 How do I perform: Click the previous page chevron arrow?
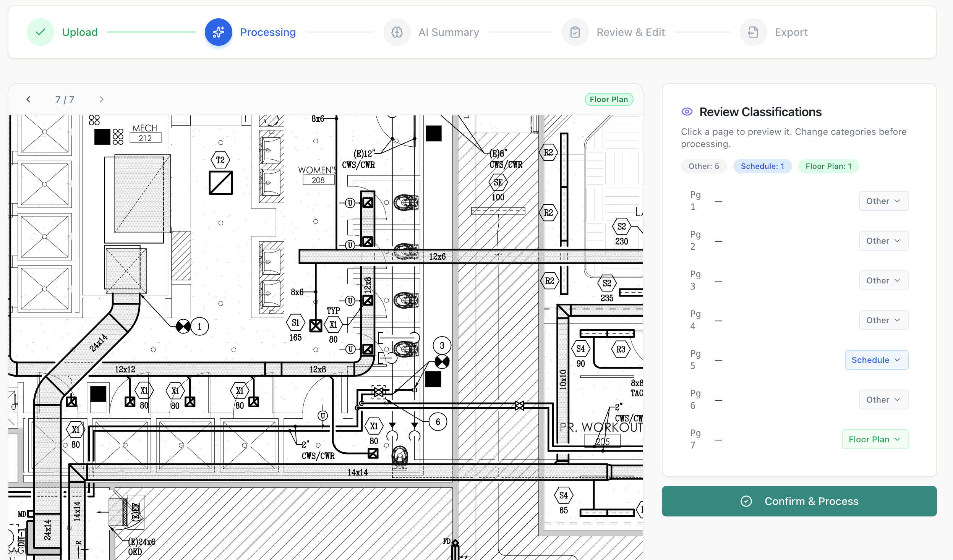coord(29,99)
